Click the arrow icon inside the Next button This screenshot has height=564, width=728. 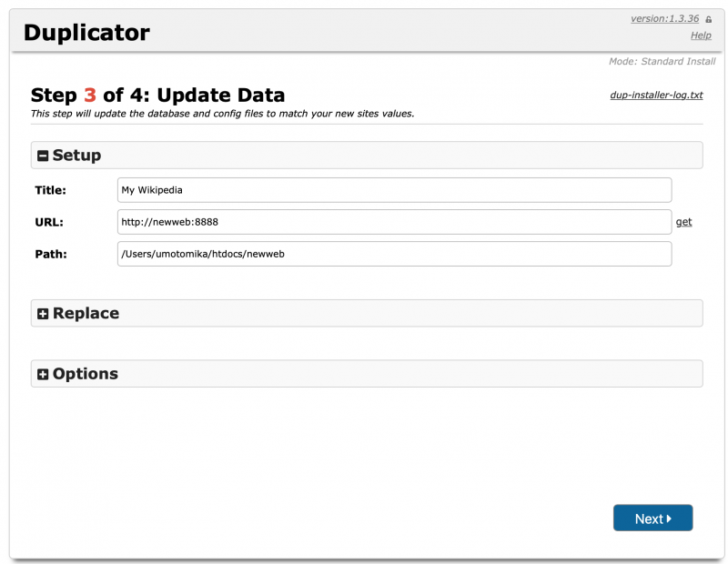[x=670, y=519]
